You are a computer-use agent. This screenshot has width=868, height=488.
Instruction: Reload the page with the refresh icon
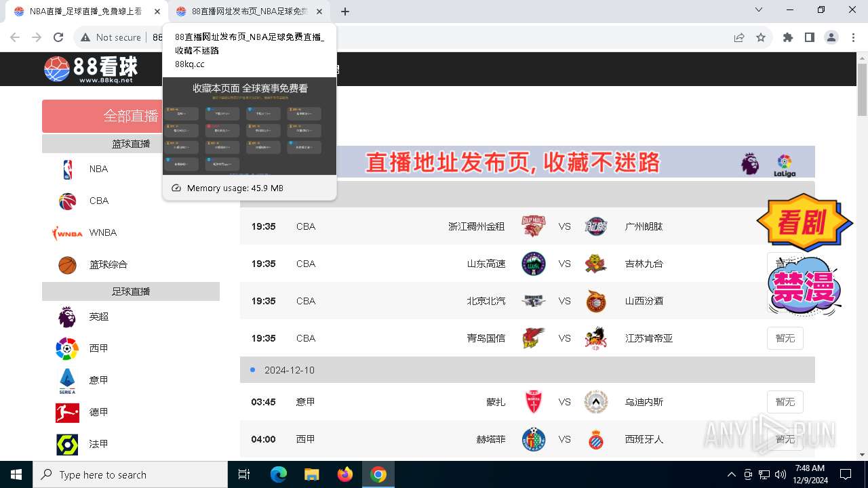pos(58,37)
